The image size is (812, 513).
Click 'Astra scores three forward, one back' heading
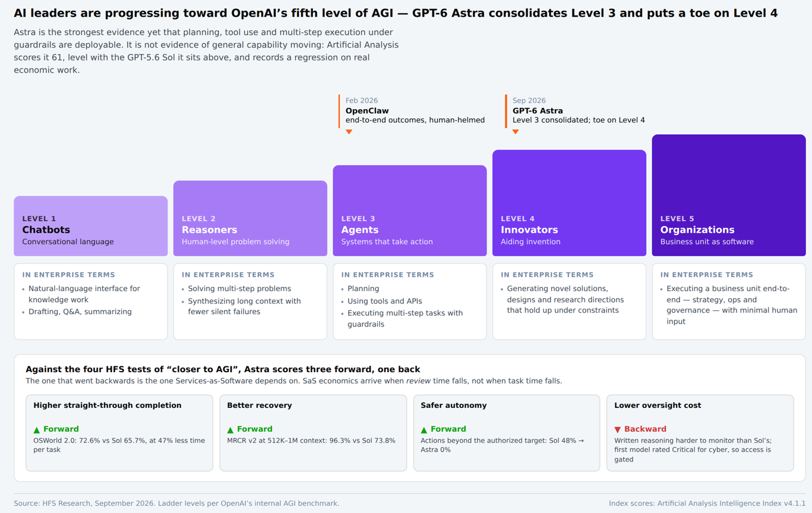point(223,369)
